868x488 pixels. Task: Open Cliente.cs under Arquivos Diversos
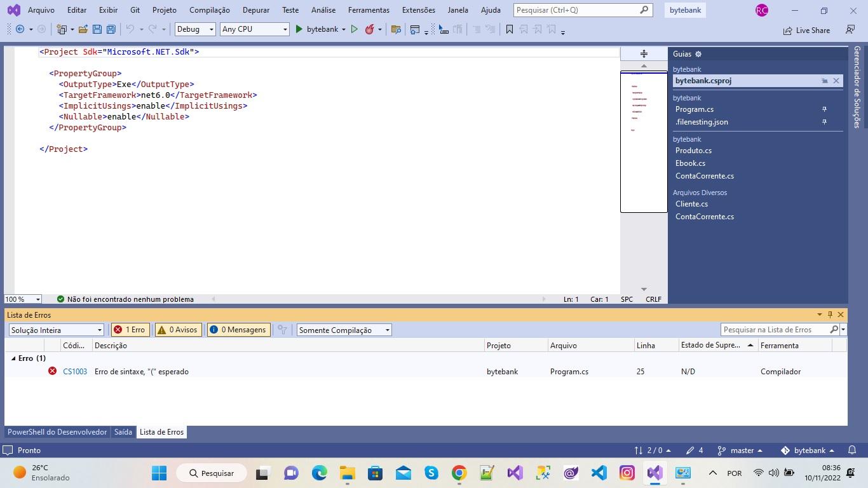pos(691,204)
